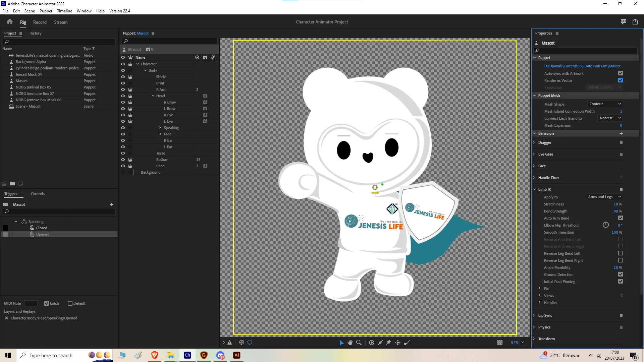This screenshot has width=644, height=362.
Task: Select the Dragger tool icon
Action: point(398,343)
